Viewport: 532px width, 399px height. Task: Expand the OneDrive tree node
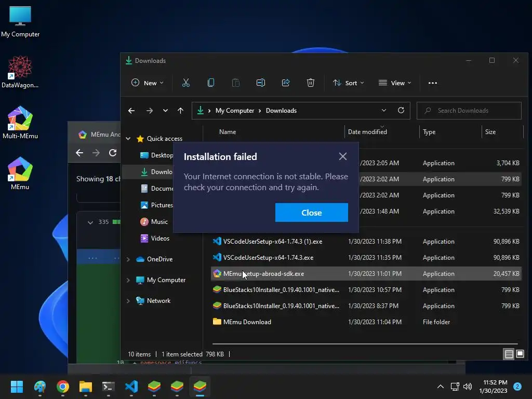tap(128, 259)
